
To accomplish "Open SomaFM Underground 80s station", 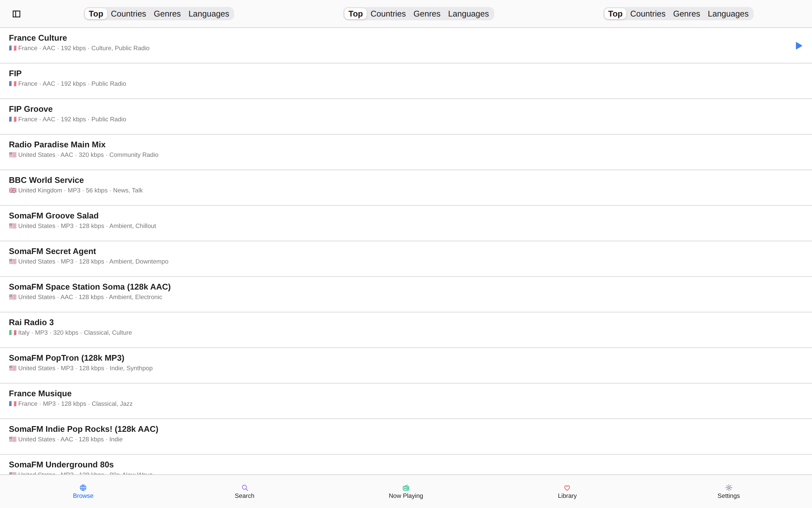I will tap(406, 465).
